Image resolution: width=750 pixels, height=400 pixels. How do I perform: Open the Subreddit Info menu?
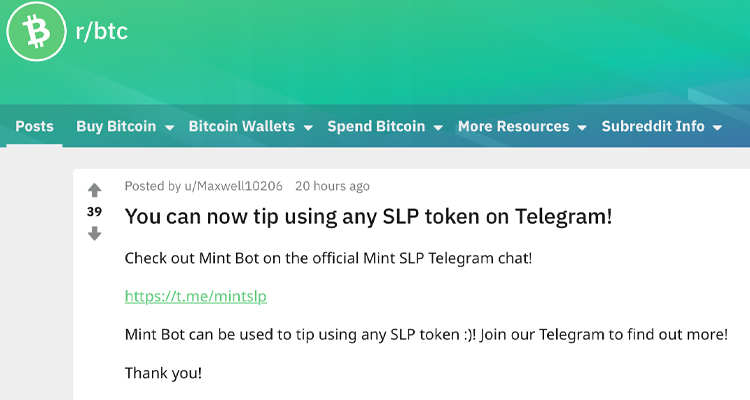coord(653,126)
